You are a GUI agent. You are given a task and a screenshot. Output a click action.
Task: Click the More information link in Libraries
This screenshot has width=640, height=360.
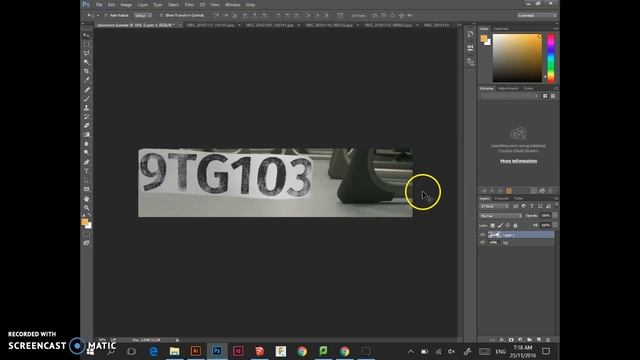[518, 161]
